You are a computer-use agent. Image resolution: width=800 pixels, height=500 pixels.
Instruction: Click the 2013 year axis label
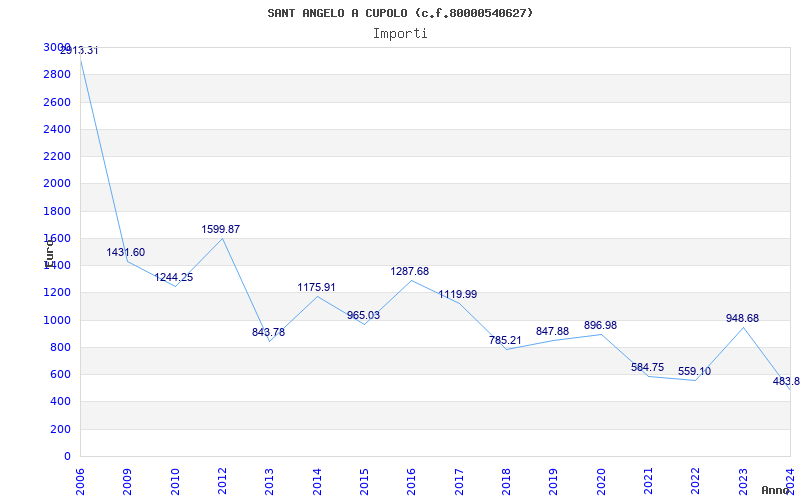[269, 482]
